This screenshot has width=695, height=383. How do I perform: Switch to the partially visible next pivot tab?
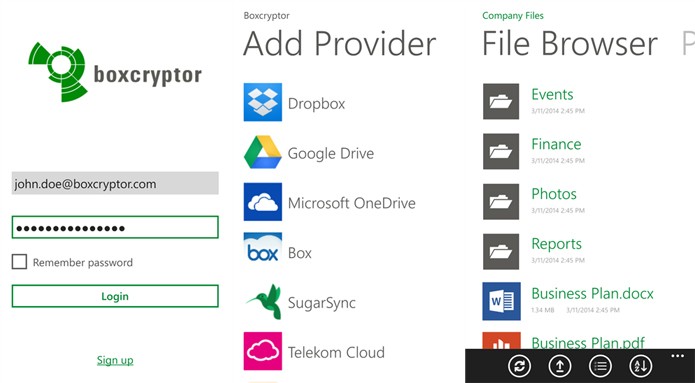tap(688, 43)
